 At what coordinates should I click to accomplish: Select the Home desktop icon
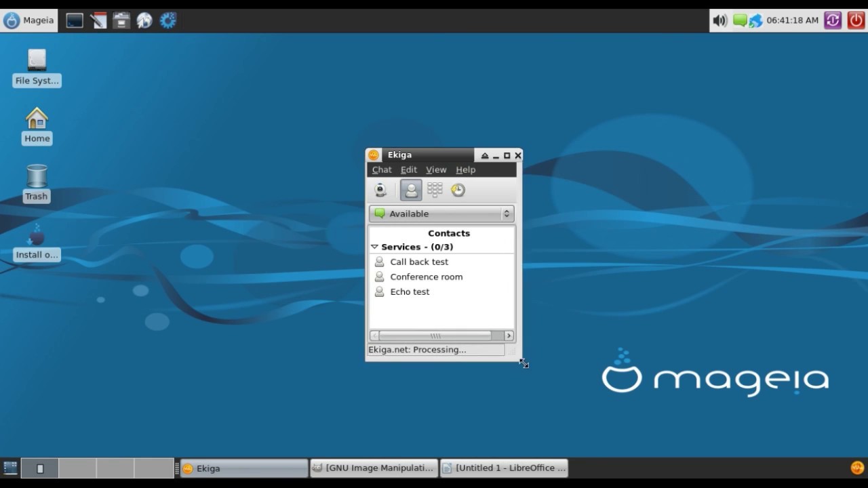click(37, 125)
